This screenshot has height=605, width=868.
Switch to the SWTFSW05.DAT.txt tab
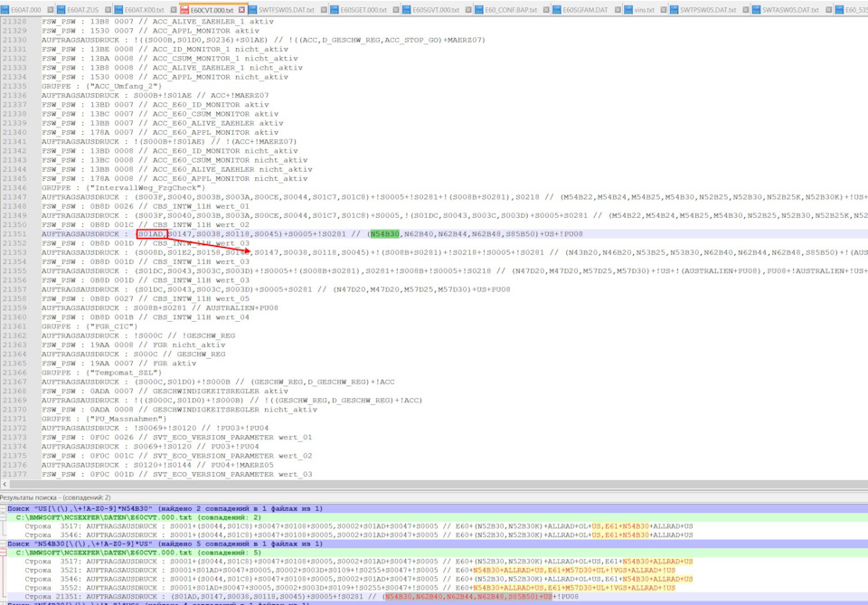pos(287,10)
